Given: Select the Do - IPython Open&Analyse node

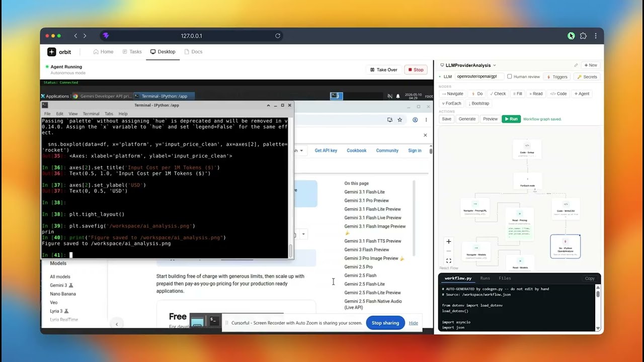Looking at the screenshot, I should 565,246.
